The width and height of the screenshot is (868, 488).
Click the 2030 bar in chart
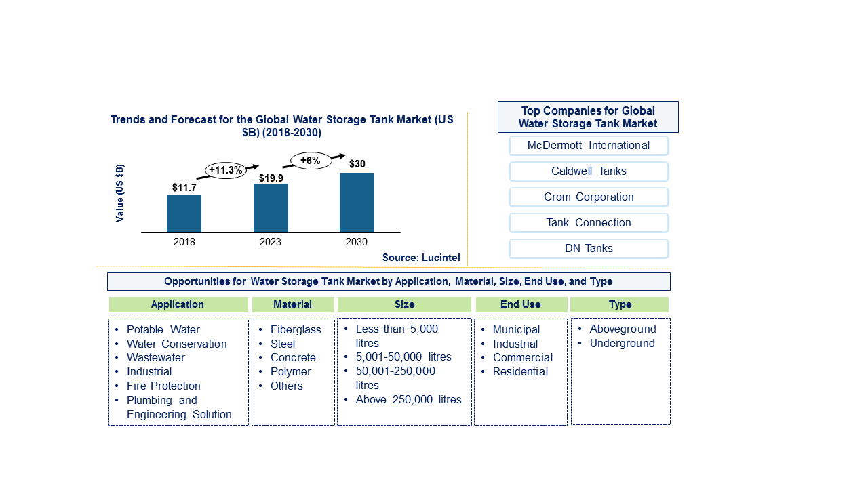click(357, 203)
